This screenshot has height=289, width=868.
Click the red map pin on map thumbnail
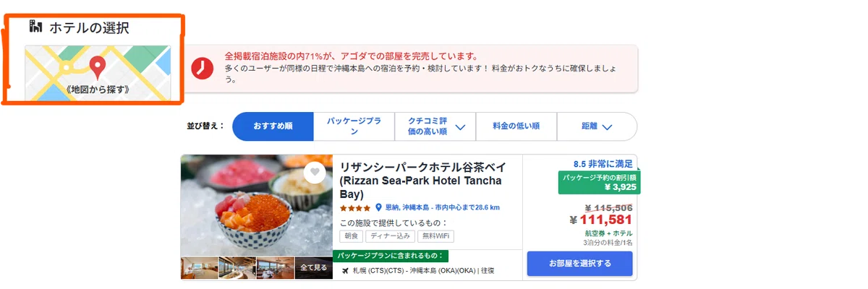point(97,69)
